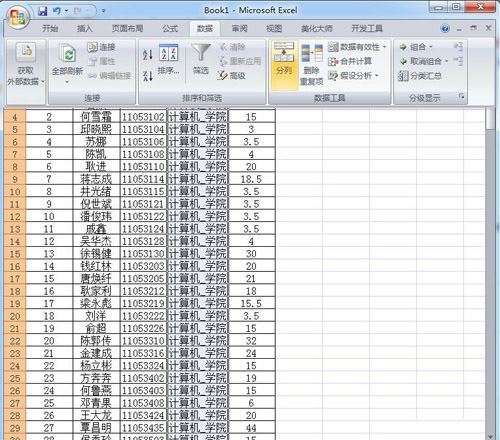The image size is (500, 440).
Task: Expand the Data Validation (数据有效性) dropdown
Action: point(384,47)
